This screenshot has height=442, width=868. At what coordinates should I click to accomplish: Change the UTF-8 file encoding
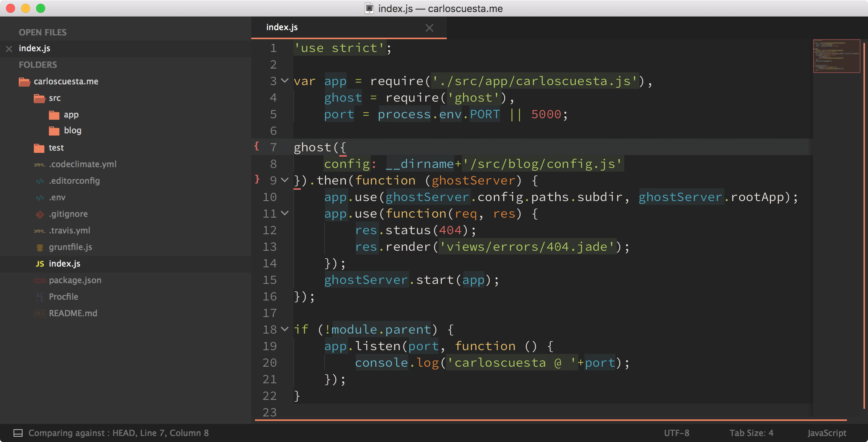677,433
